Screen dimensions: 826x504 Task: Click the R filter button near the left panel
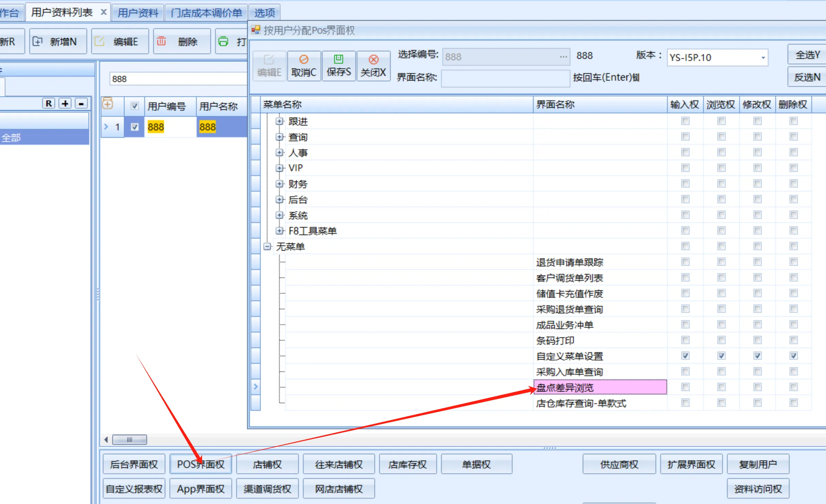(48, 103)
